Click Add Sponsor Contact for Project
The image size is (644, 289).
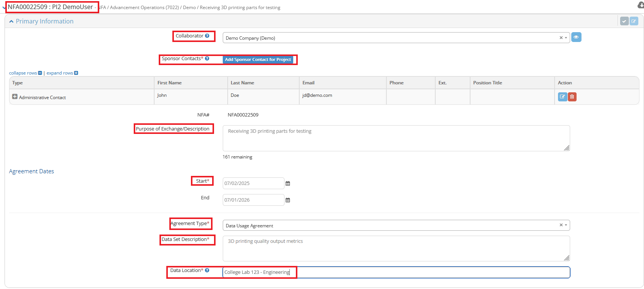258,60
